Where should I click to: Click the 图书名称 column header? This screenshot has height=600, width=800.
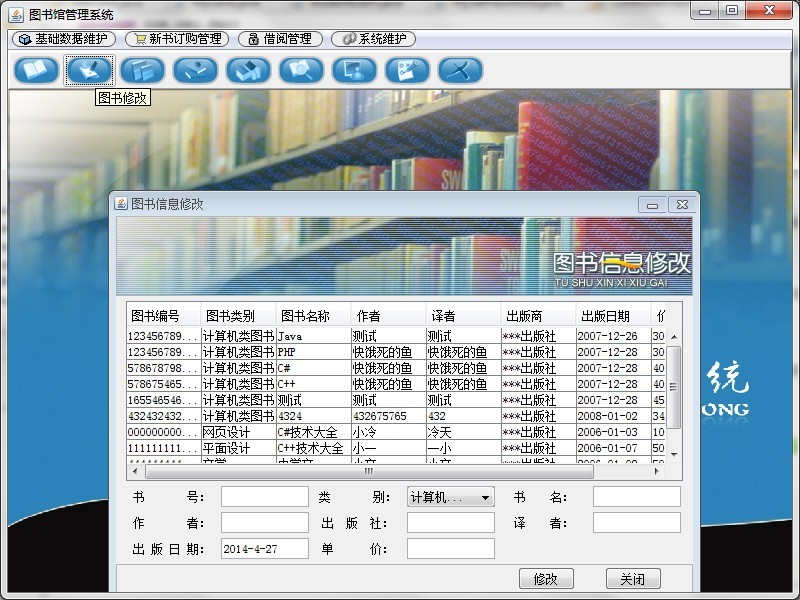point(313,316)
